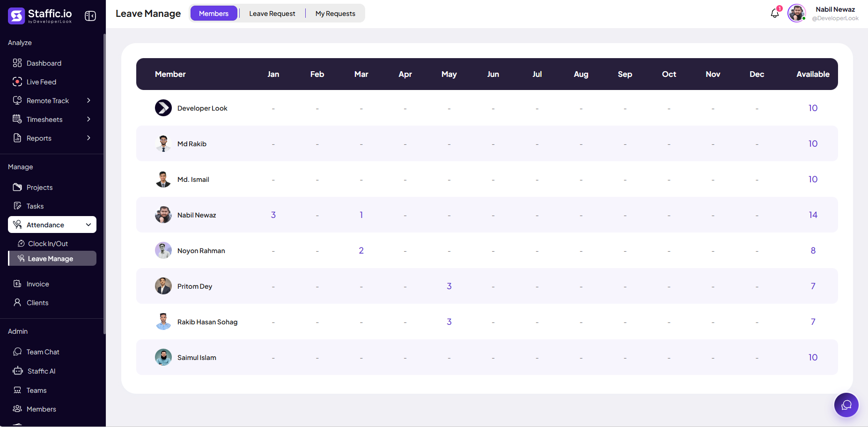Click Rakib Hasan Sohag's May leave count 3

point(449,322)
